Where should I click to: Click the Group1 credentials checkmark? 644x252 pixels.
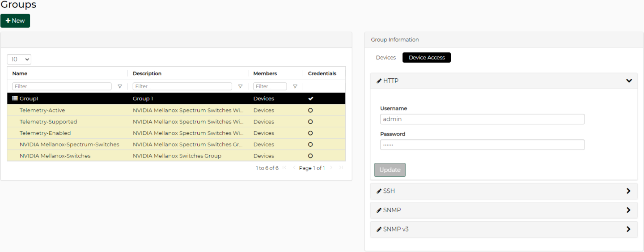tap(310, 98)
